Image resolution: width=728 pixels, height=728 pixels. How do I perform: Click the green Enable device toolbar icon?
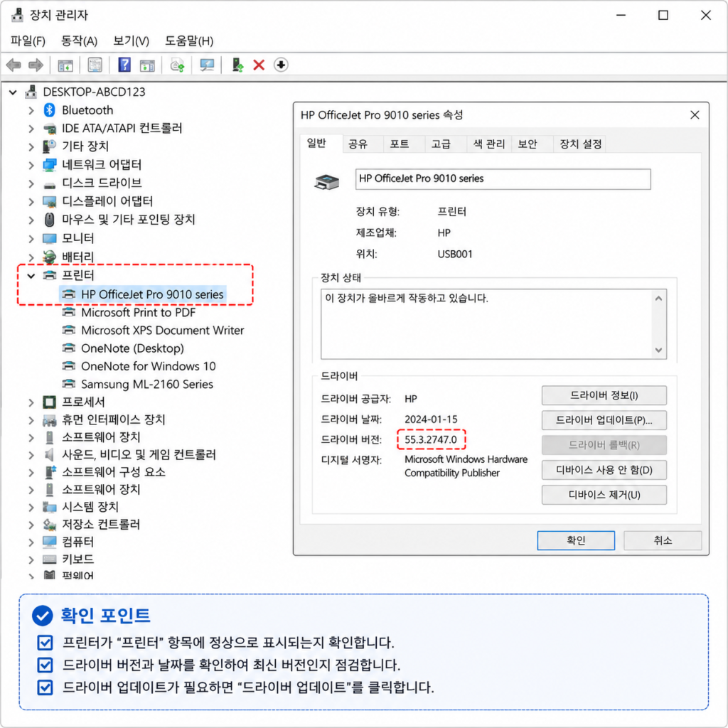tap(237, 65)
